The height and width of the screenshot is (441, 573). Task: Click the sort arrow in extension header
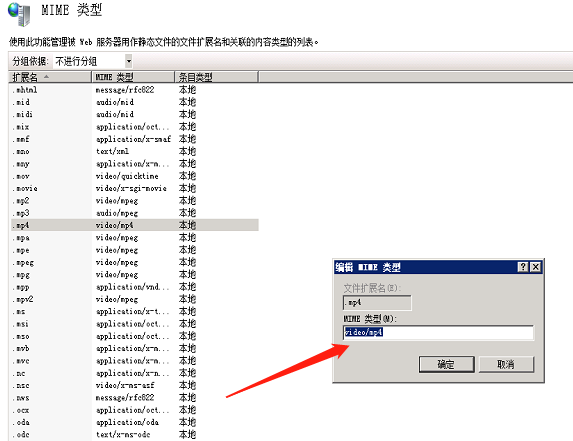(x=46, y=77)
